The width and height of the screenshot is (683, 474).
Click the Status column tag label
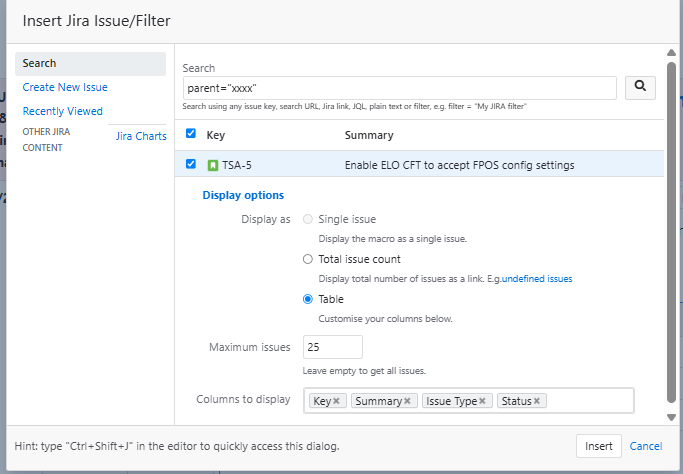click(x=517, y=401)
